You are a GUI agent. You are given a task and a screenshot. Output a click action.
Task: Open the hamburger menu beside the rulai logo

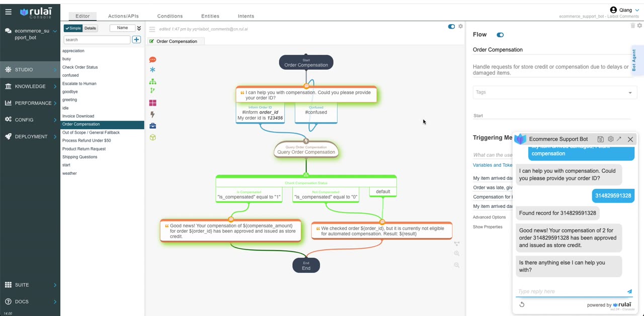[x=8, y=12]
